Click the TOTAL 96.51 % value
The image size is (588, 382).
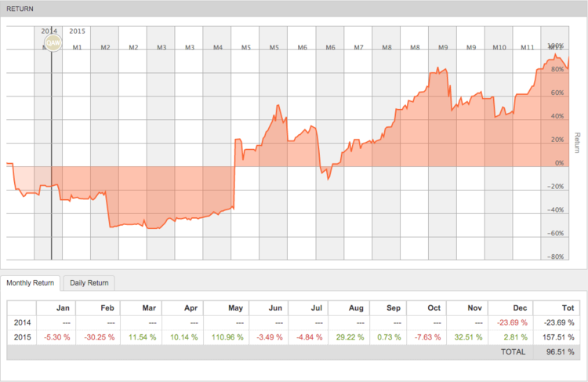560,352
